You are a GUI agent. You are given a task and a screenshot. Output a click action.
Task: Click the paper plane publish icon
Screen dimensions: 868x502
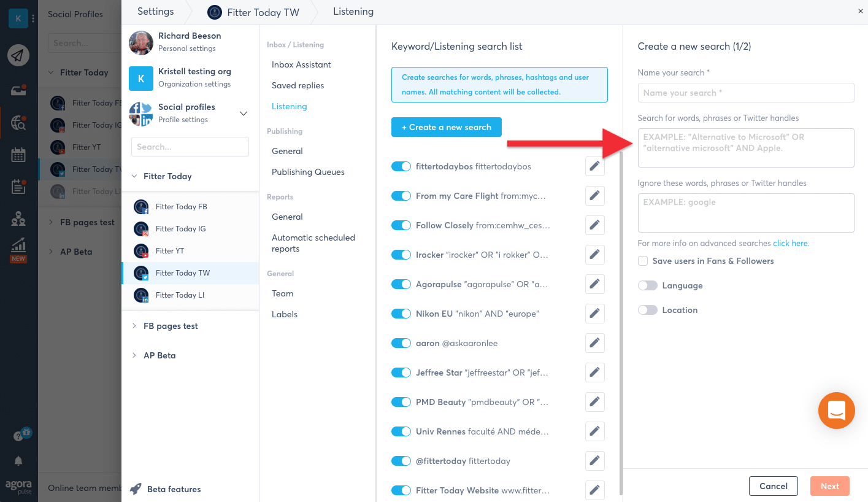(18, 56)
